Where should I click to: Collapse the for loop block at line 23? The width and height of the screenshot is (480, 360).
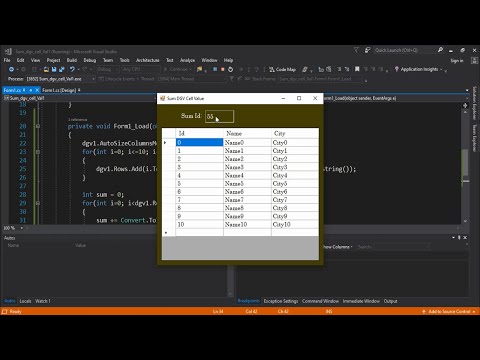(38, 152)
